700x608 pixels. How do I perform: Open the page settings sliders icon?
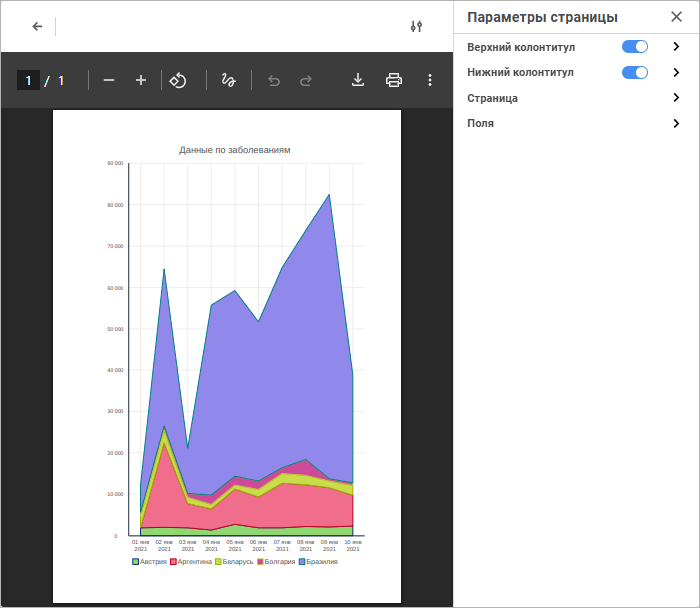pyautogui.click(x=417, y=26)
